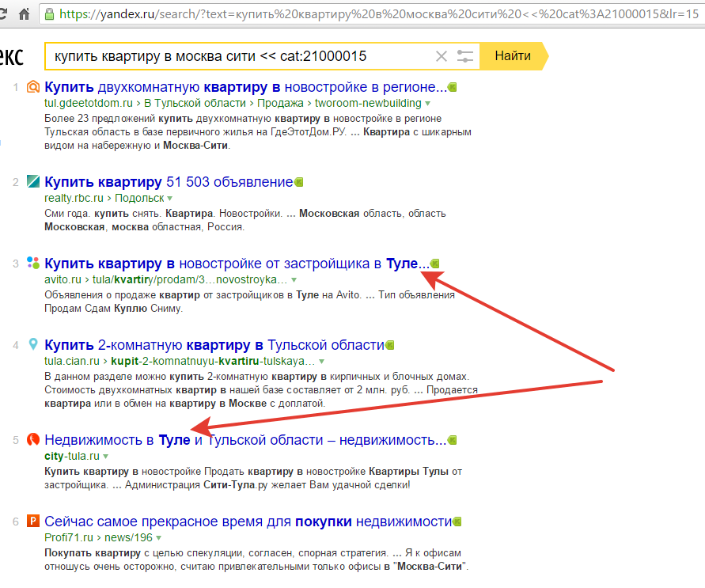Click green badge after 'Недвижимость в Туле' title

coord(453,440)
